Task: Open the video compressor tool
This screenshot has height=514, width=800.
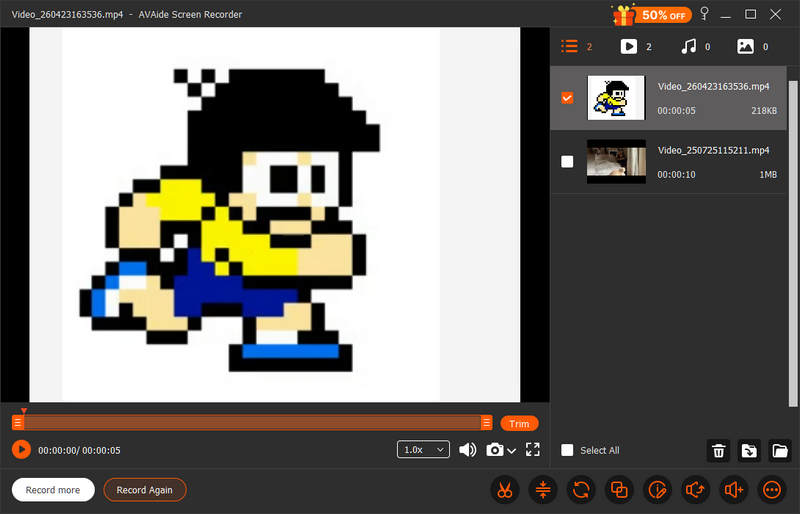Action: tap(543, 490)
